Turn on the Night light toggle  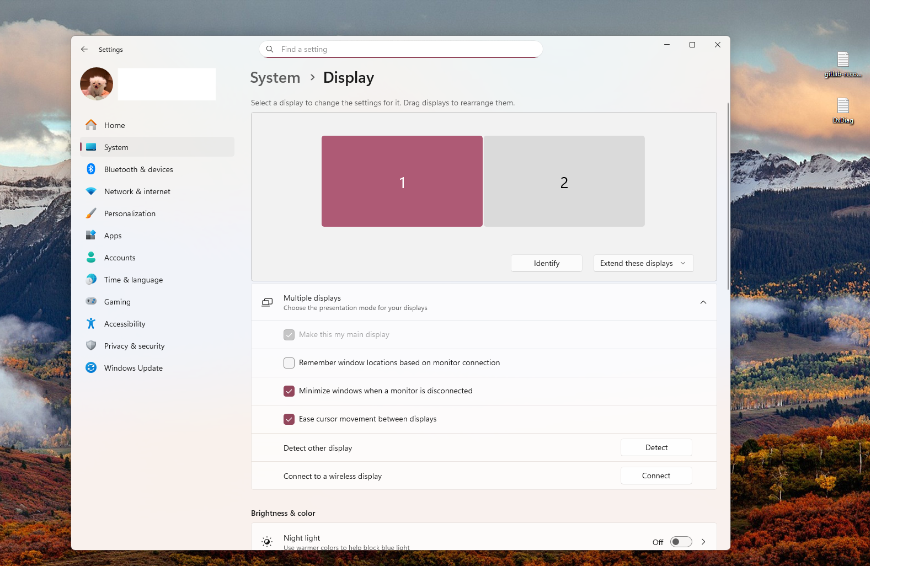click(681, 542)
